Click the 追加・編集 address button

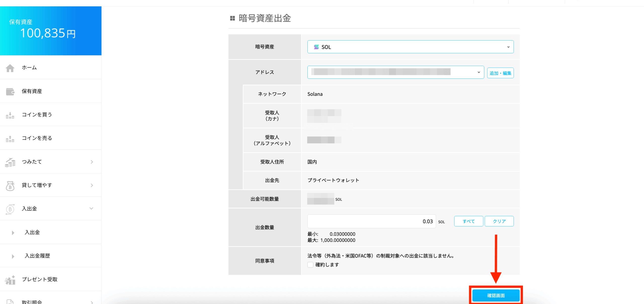click(x=500, y=73)
